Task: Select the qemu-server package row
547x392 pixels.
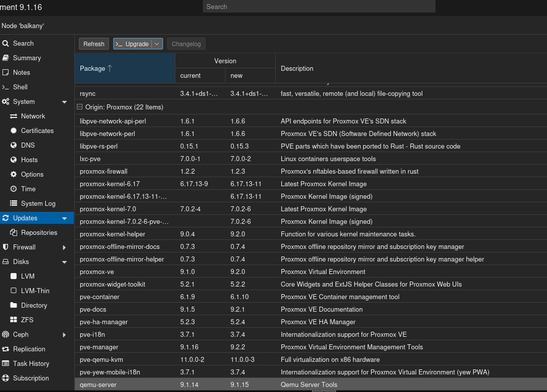Action: [311, 384]
